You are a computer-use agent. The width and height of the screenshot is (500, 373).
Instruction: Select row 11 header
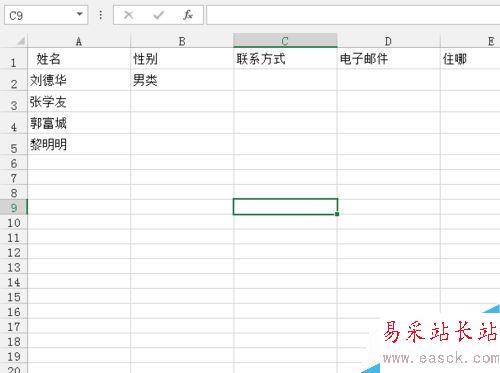pyautogui.click(x=14, y=237)
